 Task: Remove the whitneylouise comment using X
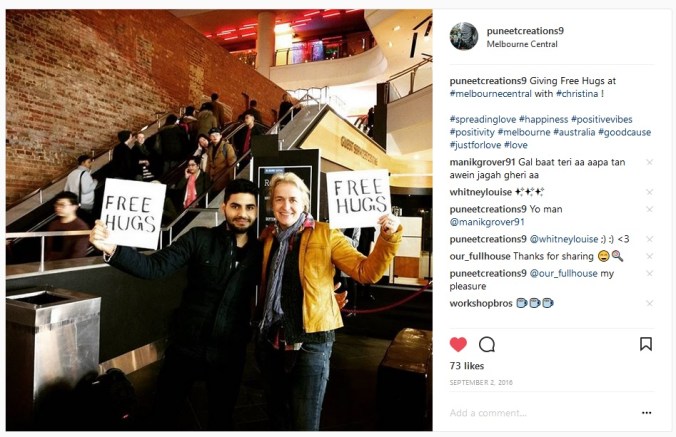pos(649,192)
